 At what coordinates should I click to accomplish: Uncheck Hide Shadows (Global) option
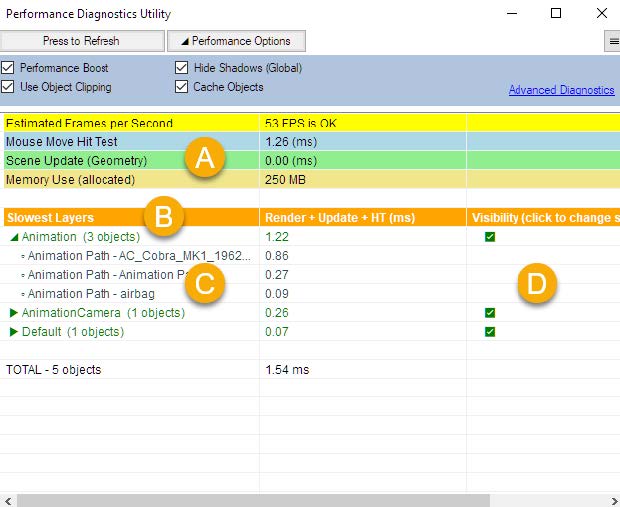[x=182, y=68]
